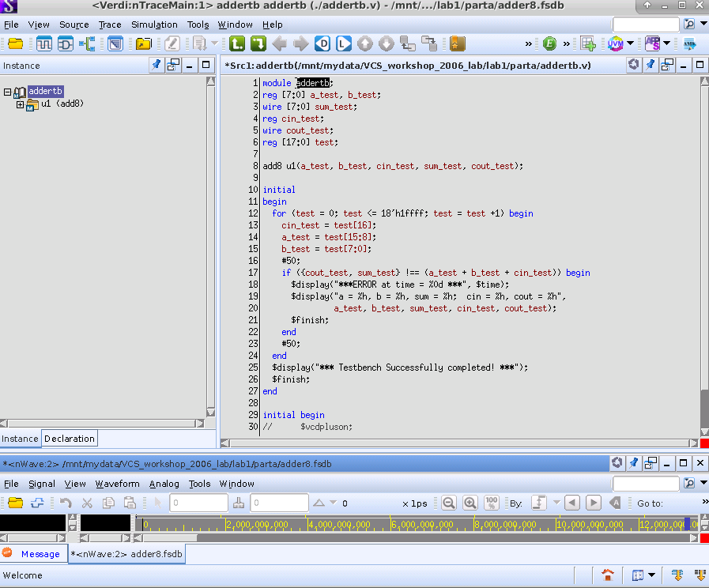Launch nWave waveform viewer from the toolbar
Image resolution: width=709 pixels, height=588 pixels.
pyautogui.click(x=44, y=43)
